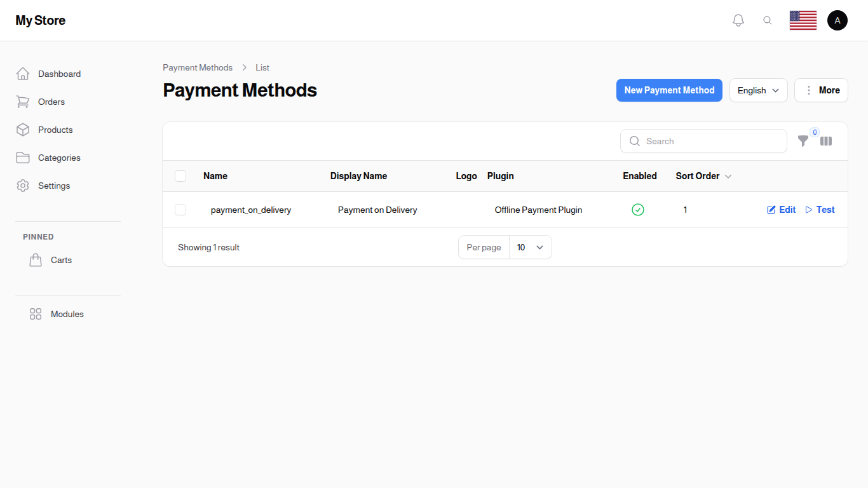Open the pinned Carts page
This screenshot has width=868, height=488.
coord(61,260)
